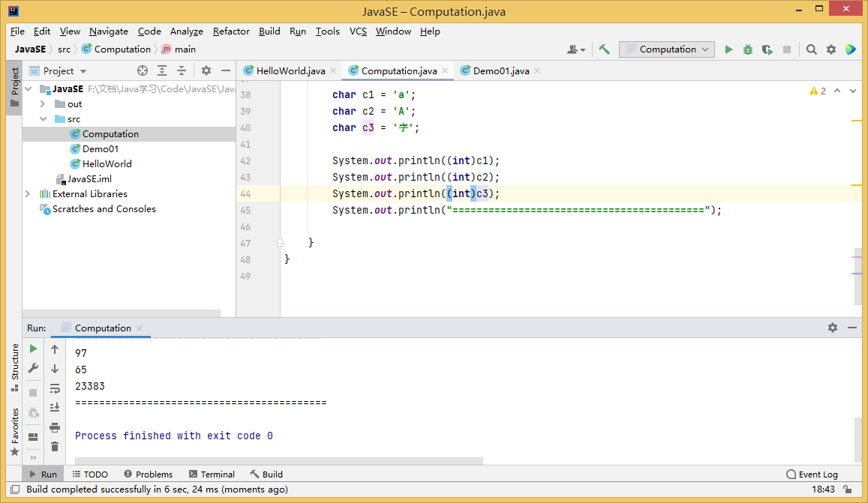Click the colorful JetBrains icon at top right
Viewport: 868px width, 503px height.
[x=851, y=49]
